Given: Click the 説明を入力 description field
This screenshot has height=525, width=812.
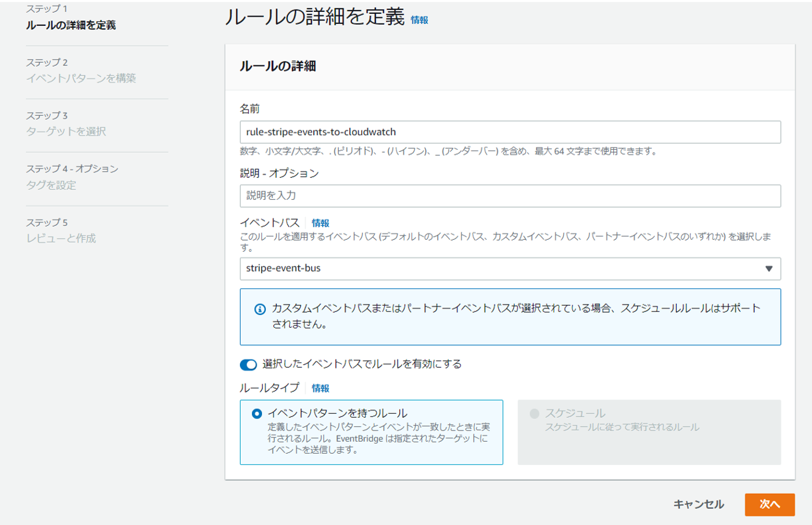Looking at the screenshot, I should 510,196.
